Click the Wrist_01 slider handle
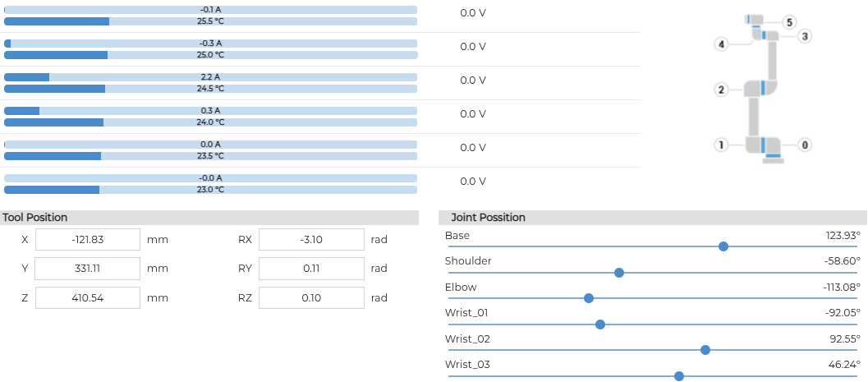Screen dimensions: 868x382 tap(600, 324)
